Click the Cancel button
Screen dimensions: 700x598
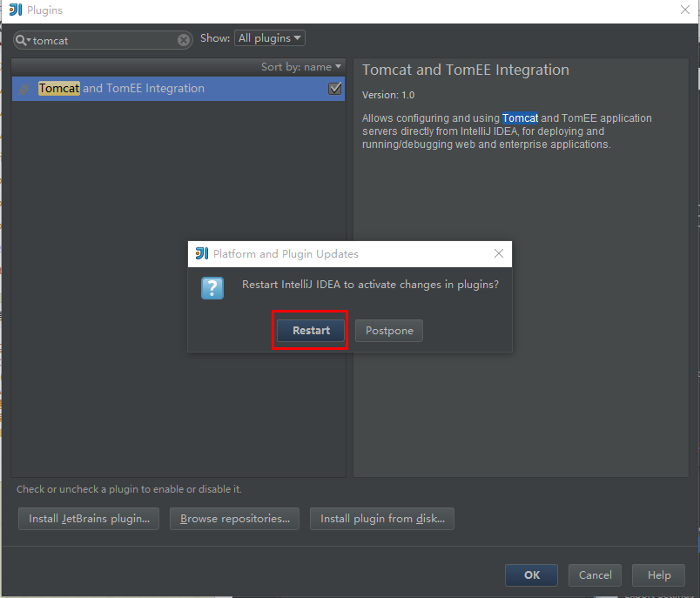(596, 575)
